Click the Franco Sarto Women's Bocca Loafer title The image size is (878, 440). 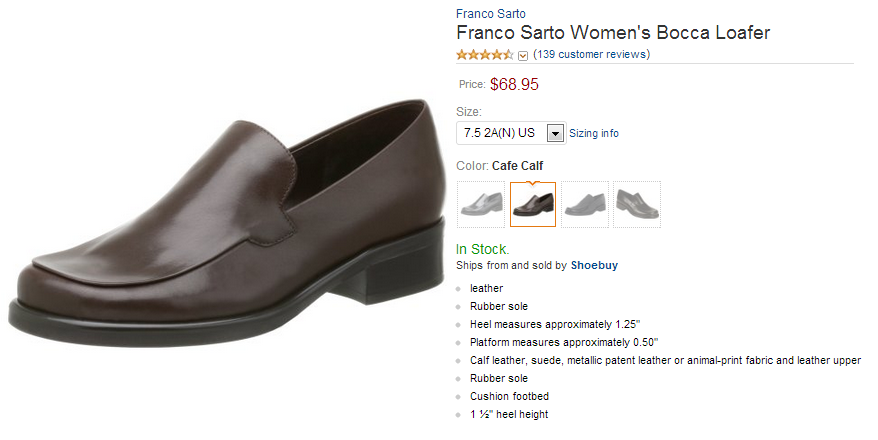coord(613,33)
